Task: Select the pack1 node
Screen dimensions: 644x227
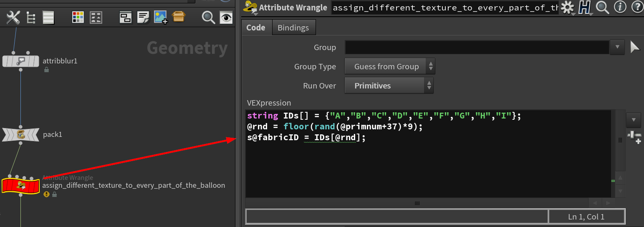Action: [x=21, y=135]
